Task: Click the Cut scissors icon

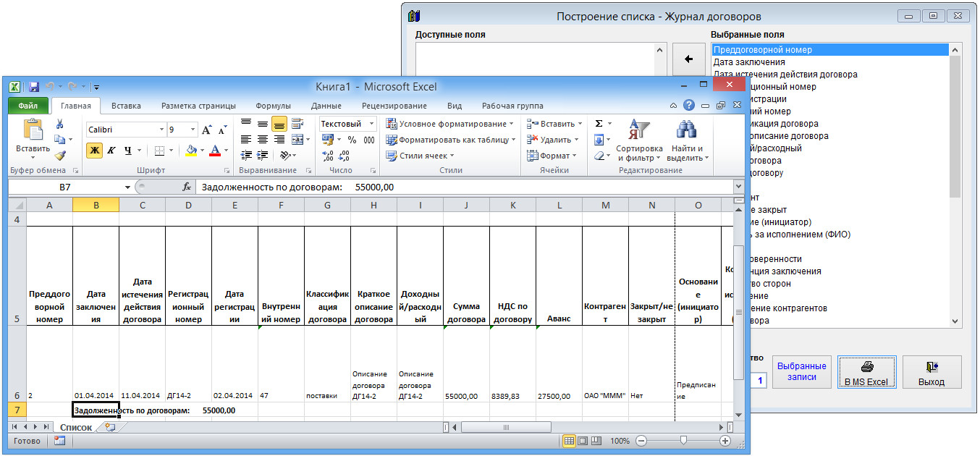Action: (x=60, y=124)
